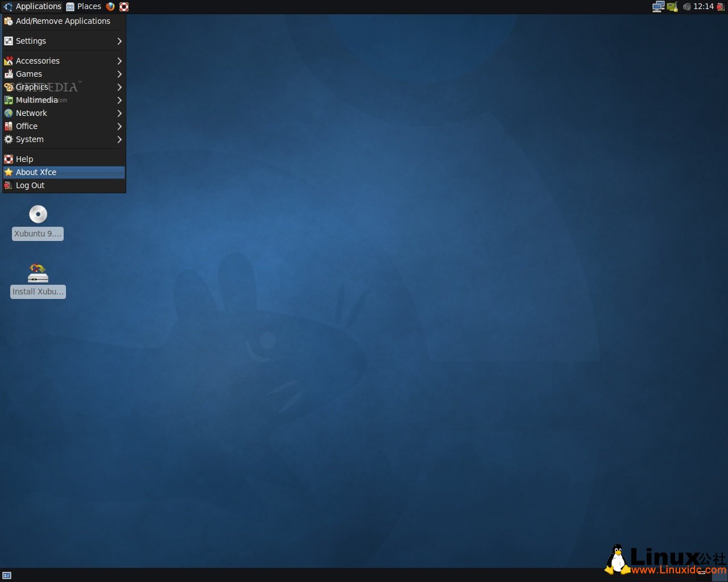
Task: Open the Xubuntu 9 CD icon on desktop
Action: pos(38,214)
